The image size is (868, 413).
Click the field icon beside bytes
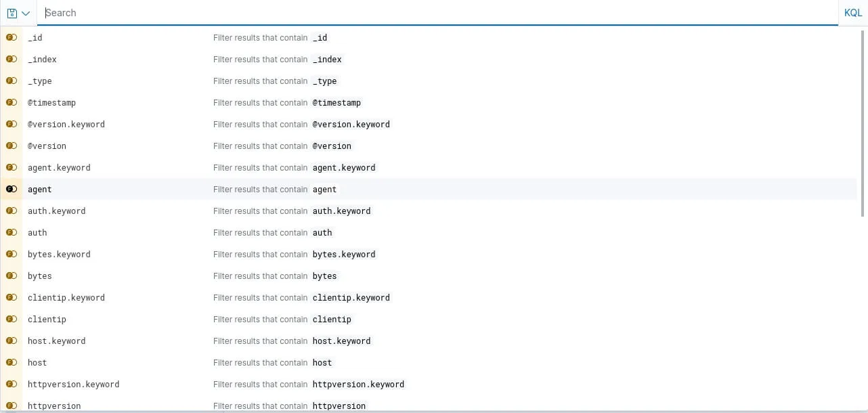coord(12,276)
